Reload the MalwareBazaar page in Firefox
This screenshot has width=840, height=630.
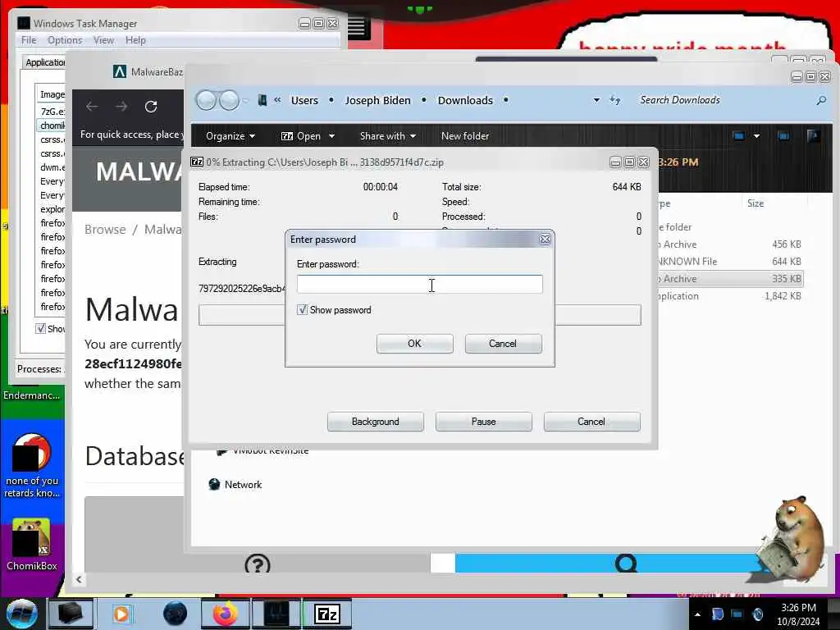coord(151,107)
